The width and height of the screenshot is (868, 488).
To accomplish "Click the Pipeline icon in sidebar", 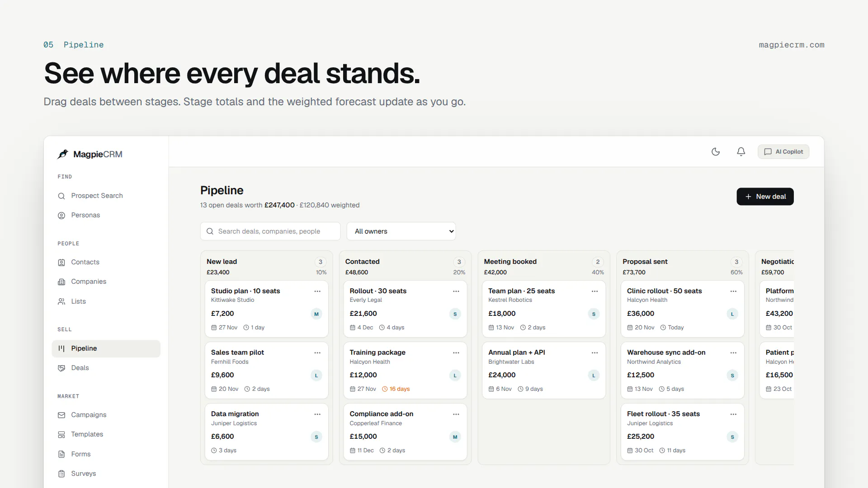I will click(61, 348).
